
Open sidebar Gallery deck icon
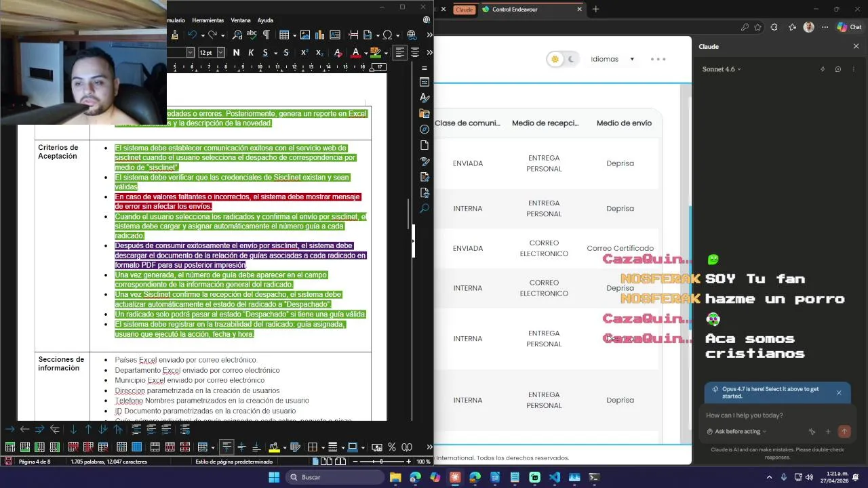(425, 113)
